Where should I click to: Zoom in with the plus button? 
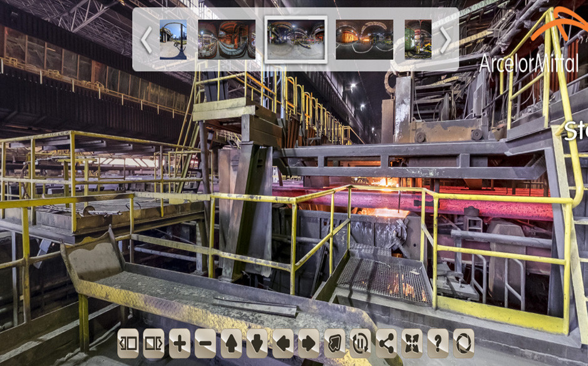[180, 343]
